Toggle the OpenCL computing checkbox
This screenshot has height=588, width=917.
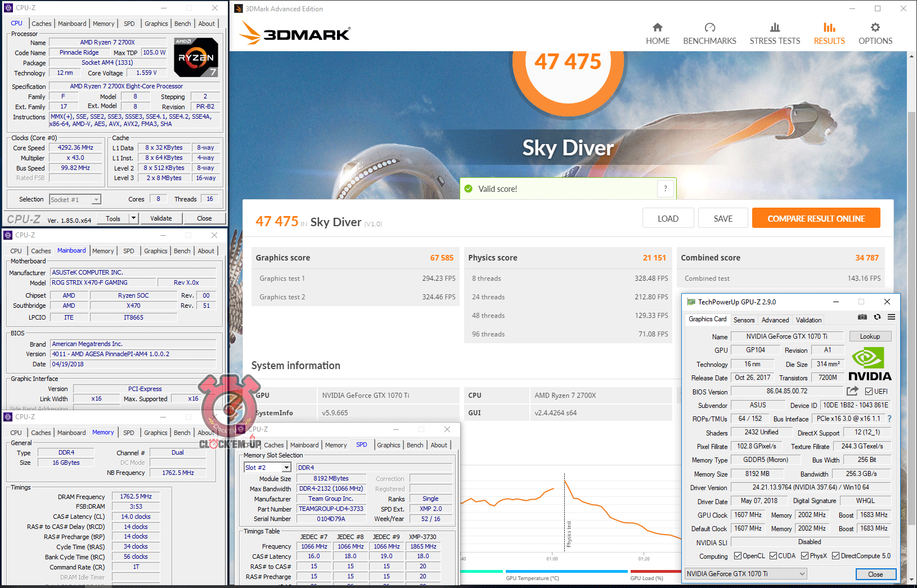pos(738,556)
